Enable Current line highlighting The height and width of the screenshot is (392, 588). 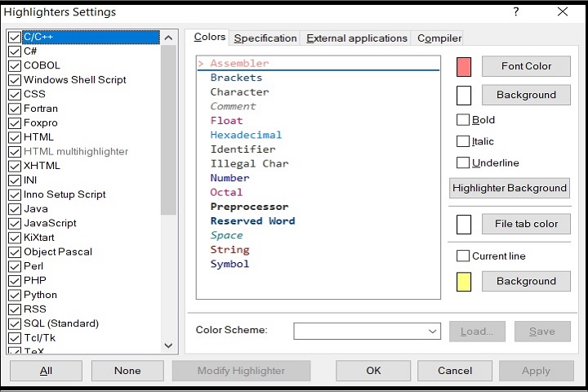point(463,256)
